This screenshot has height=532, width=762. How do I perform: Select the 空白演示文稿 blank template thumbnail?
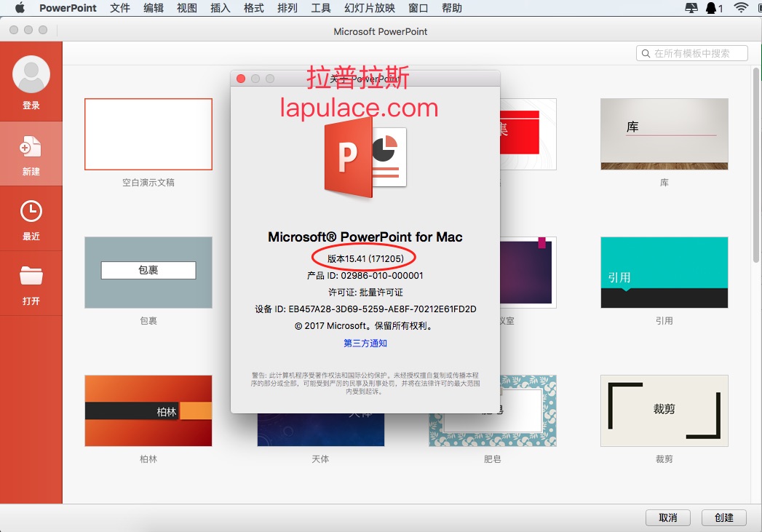coord(148,134)
